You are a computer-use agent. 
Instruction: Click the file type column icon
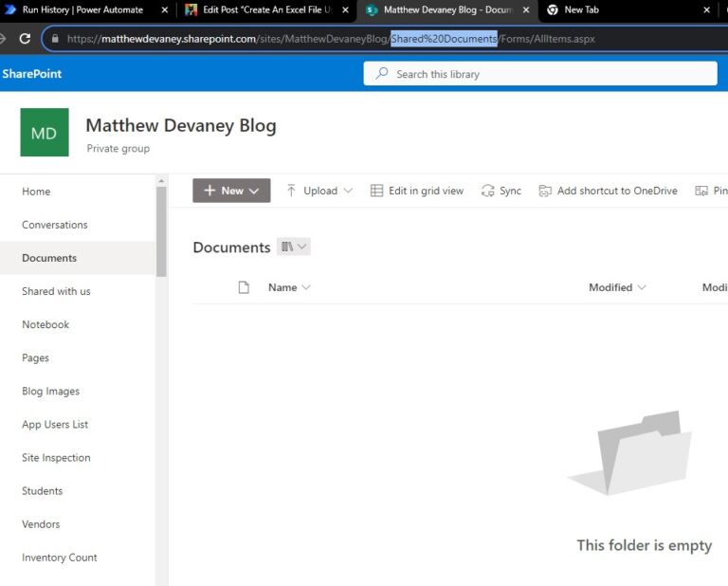(244, 287)
